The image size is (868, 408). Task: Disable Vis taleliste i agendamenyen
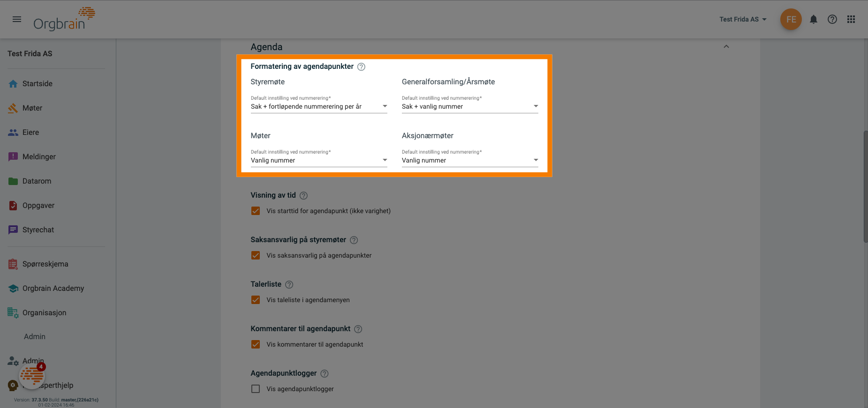pyautogui.click(x=255, y=300)
